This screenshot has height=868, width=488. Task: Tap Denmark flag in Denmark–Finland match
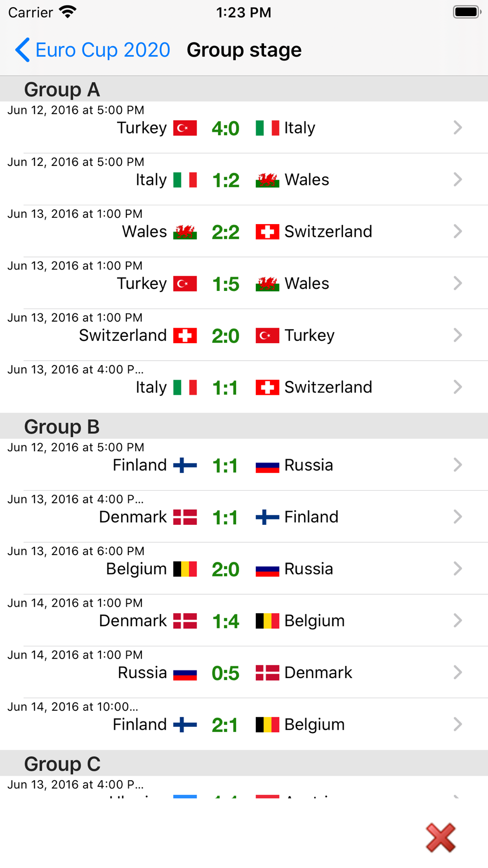(x=185, y=517)
